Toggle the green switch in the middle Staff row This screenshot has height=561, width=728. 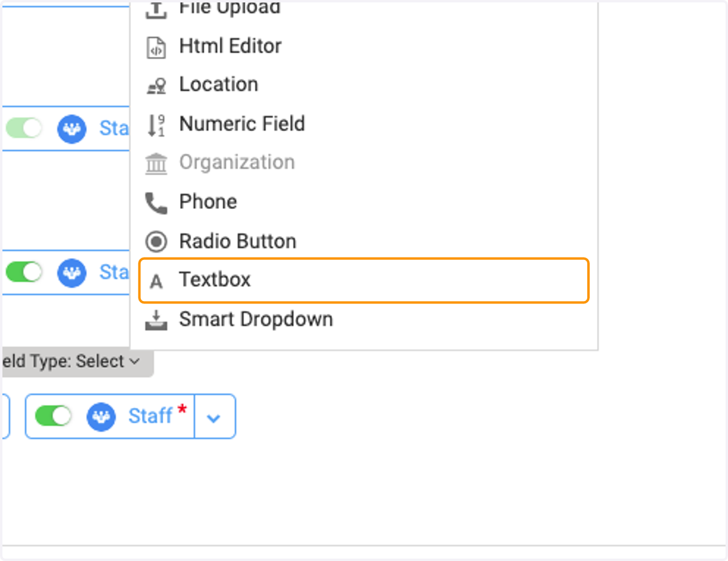[x=24, y=272]
